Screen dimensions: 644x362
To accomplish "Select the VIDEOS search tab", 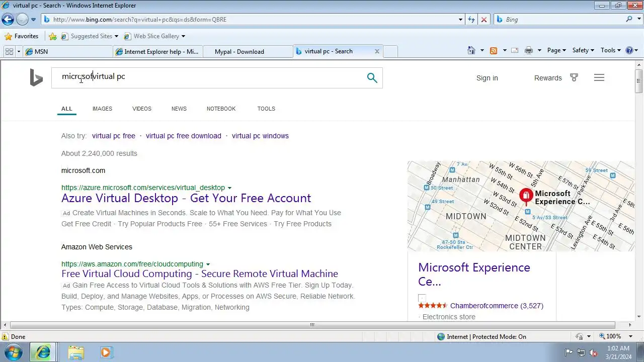I will [x=142, y=109].
